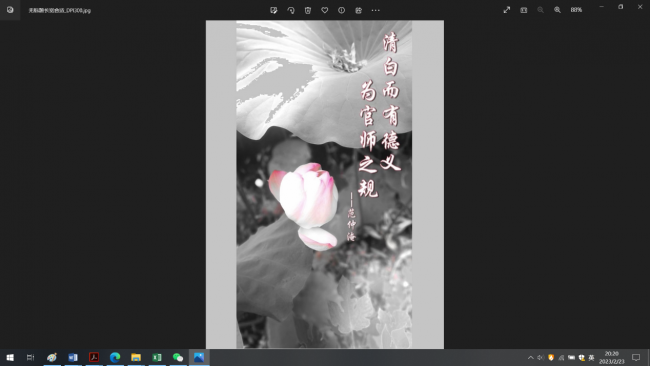Click the Photos app icon in the title bar
650x366 pixels.
point(10,10)
